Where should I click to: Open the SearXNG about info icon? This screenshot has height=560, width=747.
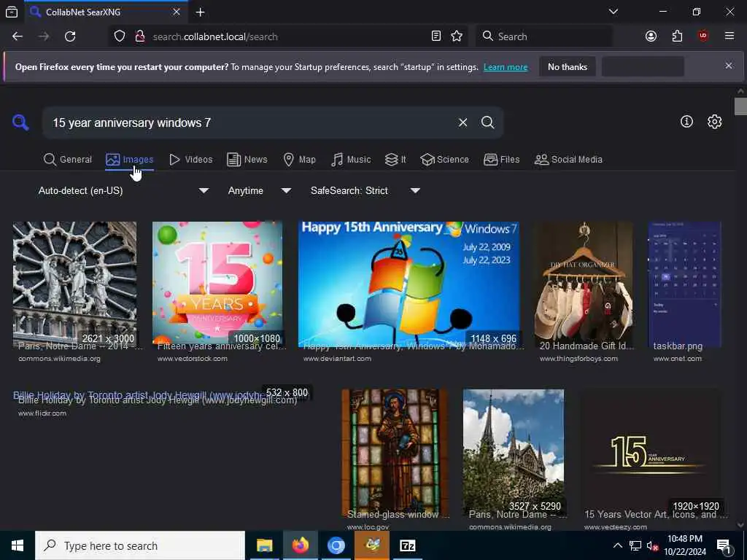pyautogui.click(x=686, y=122)
